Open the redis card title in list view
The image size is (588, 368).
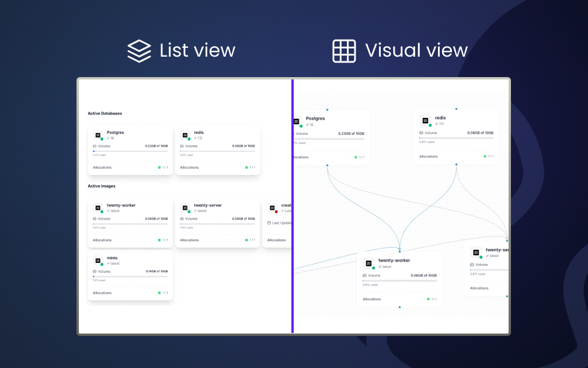199,133
